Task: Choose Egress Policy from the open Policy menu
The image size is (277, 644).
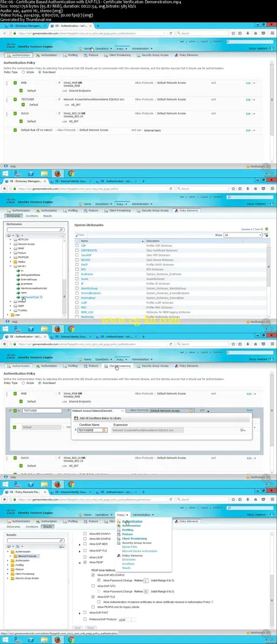Action: click(130, 547)
